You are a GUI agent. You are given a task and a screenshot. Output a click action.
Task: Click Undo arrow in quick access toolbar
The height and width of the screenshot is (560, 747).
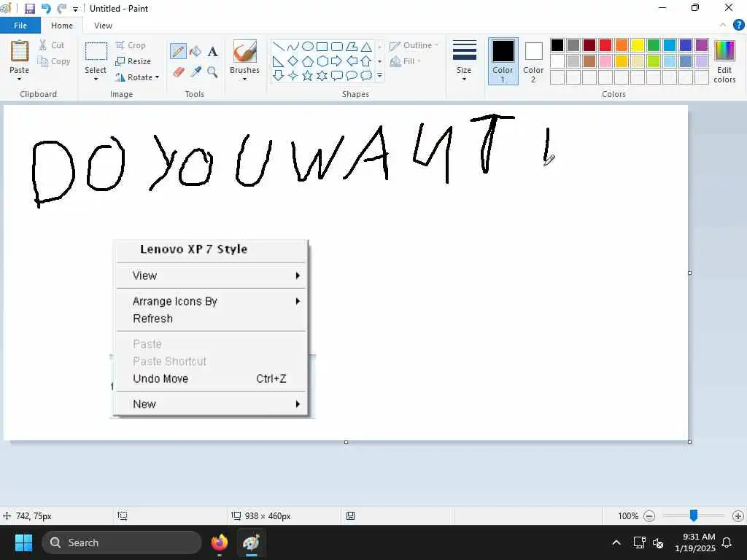click(x=46, y=9)
